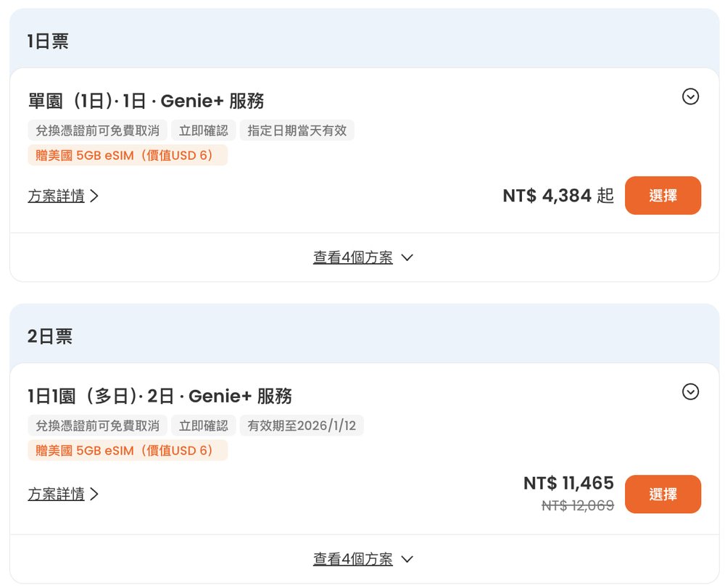Screen dimensions: 725x588
Task: Click the 2-day eSIM gift orange tag
Action: click(128, 450)
